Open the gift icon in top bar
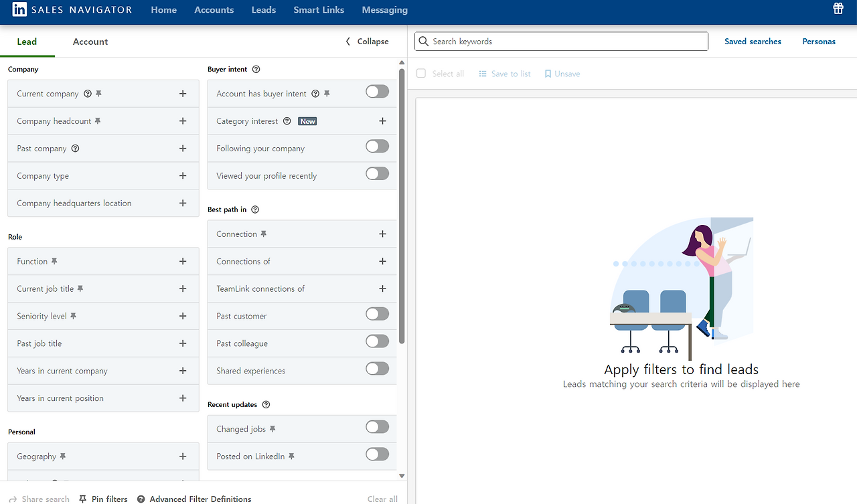The image size is (857, 504). point(838,9)
